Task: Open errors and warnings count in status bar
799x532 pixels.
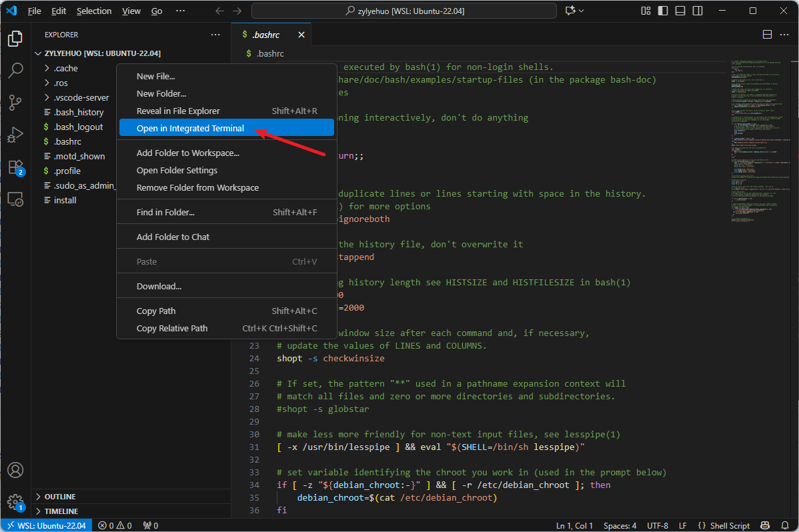Action: (115, 525)
